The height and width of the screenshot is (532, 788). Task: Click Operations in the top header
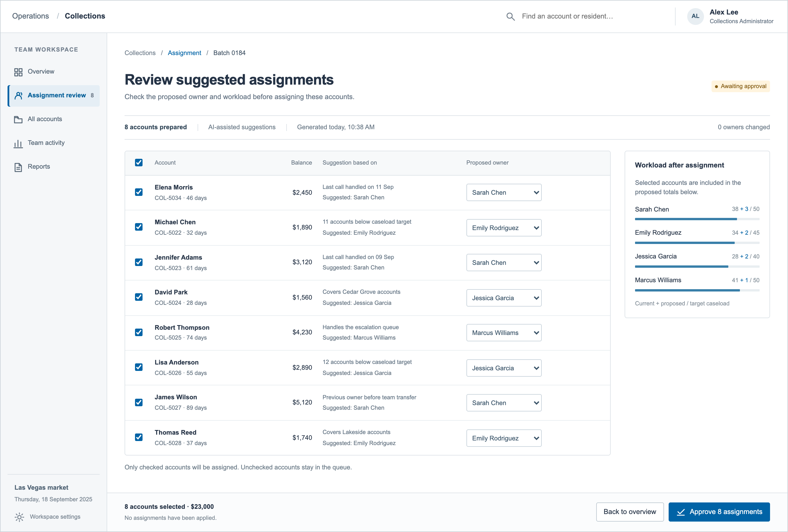coord(30,16)
